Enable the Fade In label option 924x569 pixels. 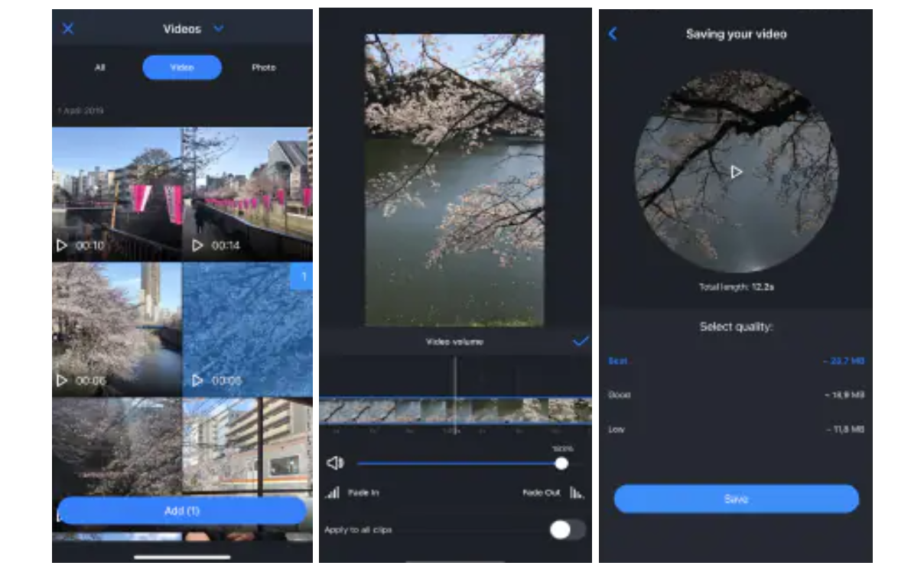[363, 493]
